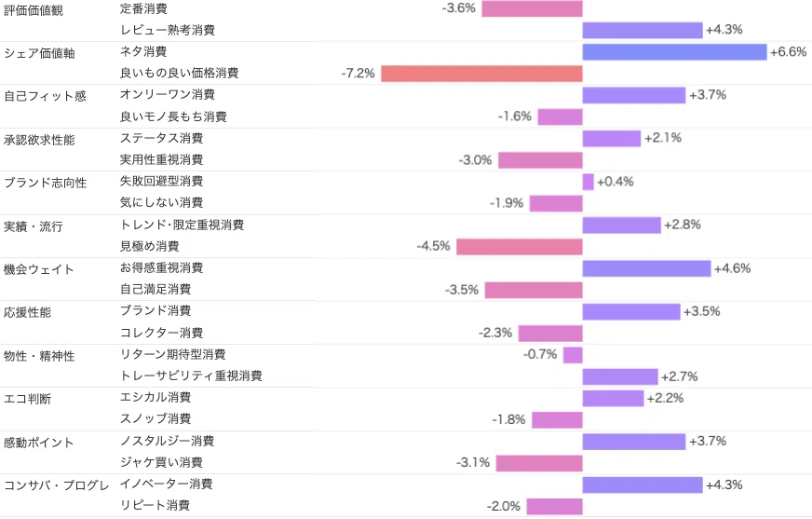Click the 自己満足消費 label
The height and width of the screenshot is (519, 812).
click(156, 289)
